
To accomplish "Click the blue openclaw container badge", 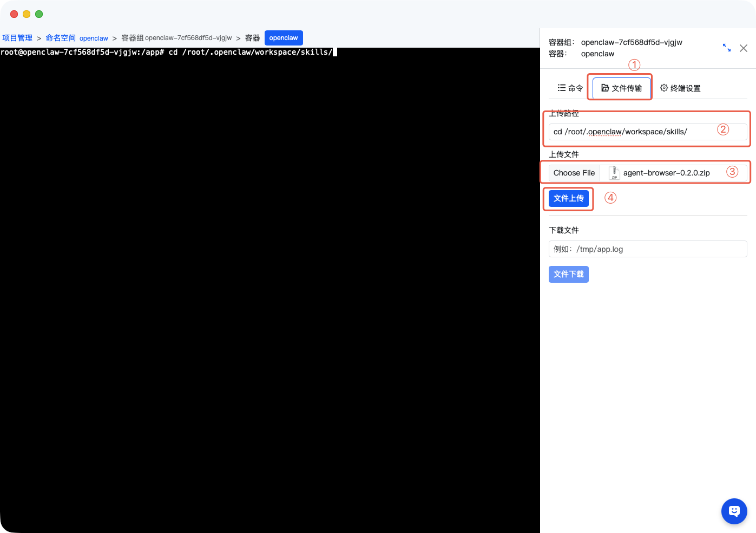I will 284,38.
